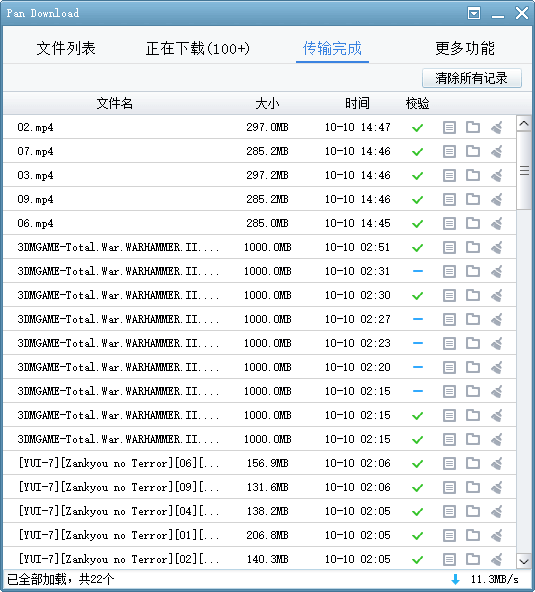The height and width of the screenshot is (592, 535).
Task: Click time value 10-10 14:47
Action: (x=358, y=127)
